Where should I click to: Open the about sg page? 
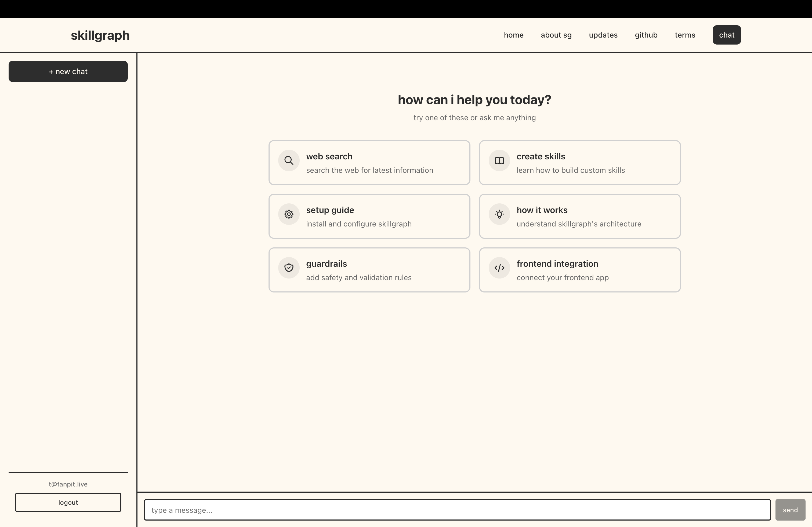[556, 35]
